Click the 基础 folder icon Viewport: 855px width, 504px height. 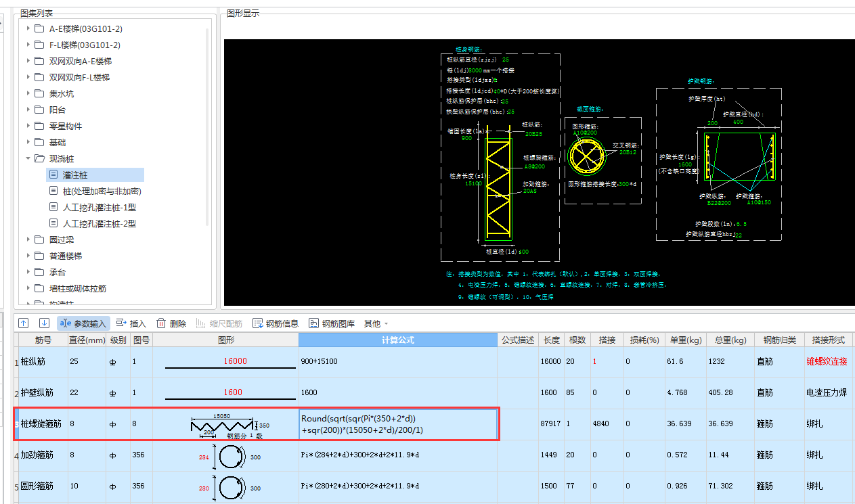(39, 142)
